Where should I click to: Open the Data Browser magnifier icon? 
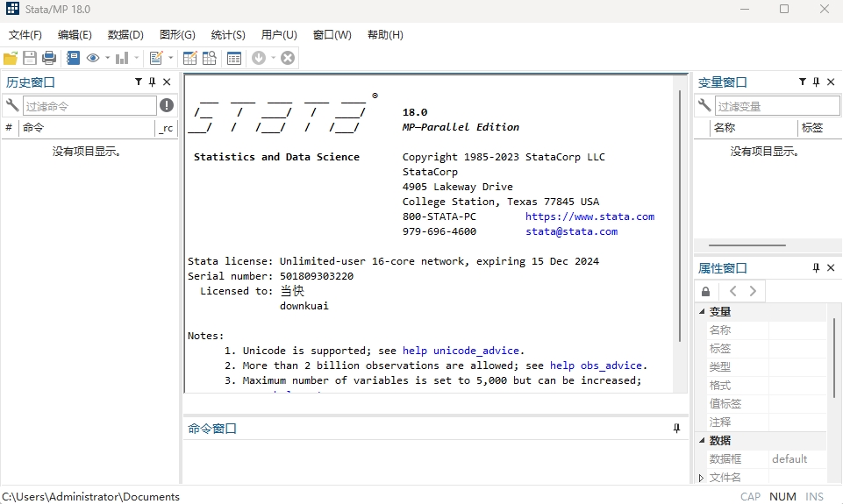209,58
